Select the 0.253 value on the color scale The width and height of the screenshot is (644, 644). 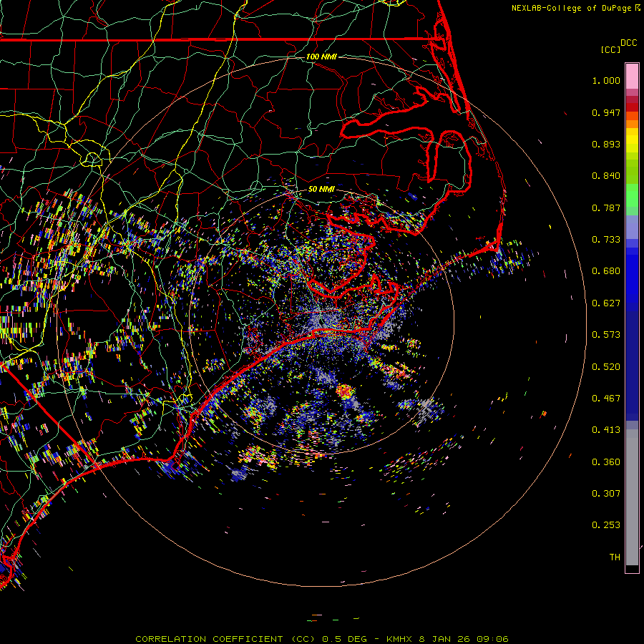tap(606, 525)
